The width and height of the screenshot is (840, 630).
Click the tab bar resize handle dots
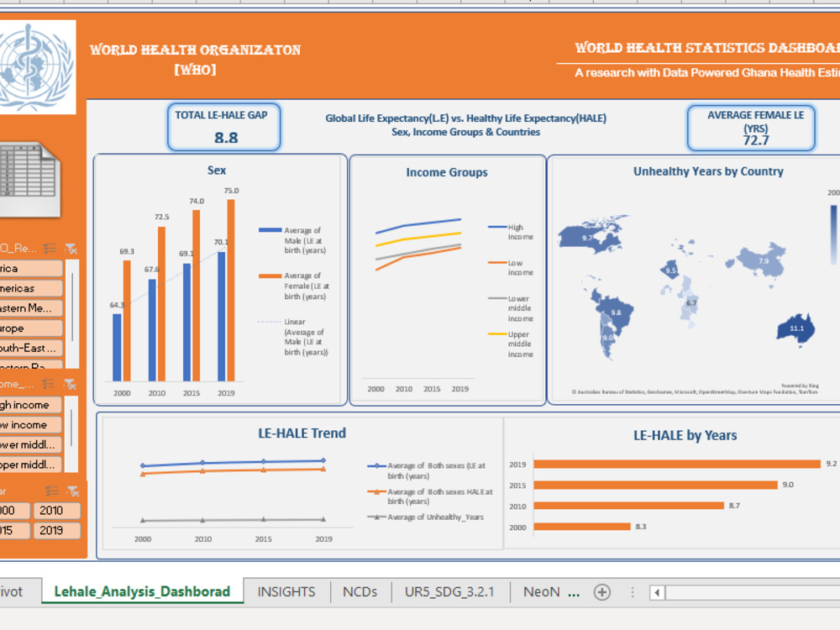pyautogui.click(x=633, y=592)
